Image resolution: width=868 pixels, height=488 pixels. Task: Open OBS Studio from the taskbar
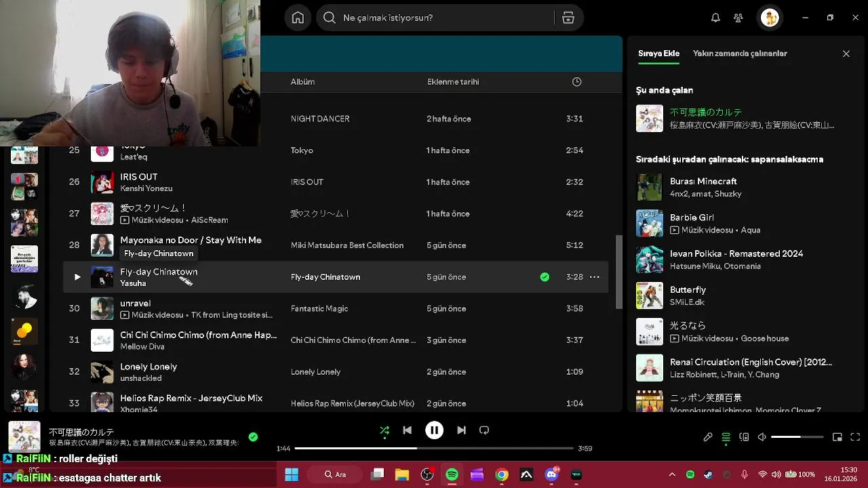tap(427, 474)
